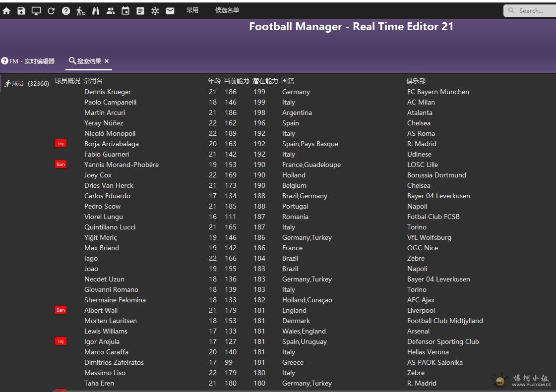Viewport: 556px width, 392px height.
Task: Sort by 常用名 column header
Action: click(93, 81)
